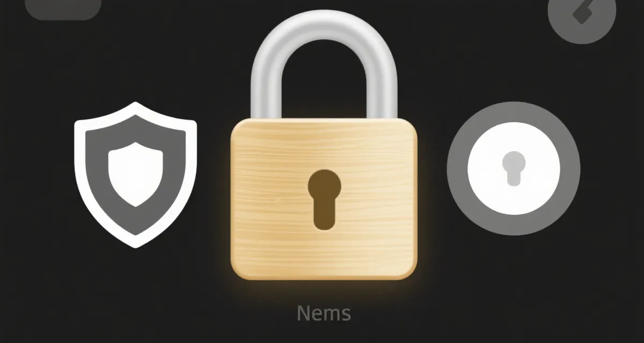Click the pencil edit icon in the corner circle

click(x=582, y=11)
